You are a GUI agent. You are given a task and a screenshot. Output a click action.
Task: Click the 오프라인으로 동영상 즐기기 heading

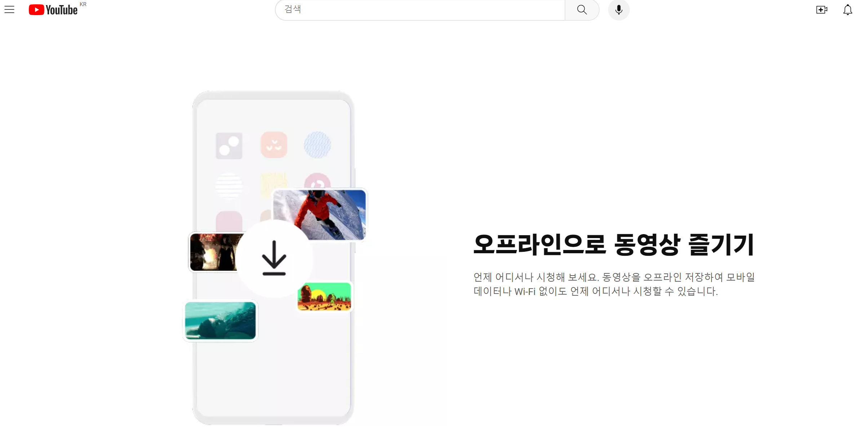click(x=614, y=245)
